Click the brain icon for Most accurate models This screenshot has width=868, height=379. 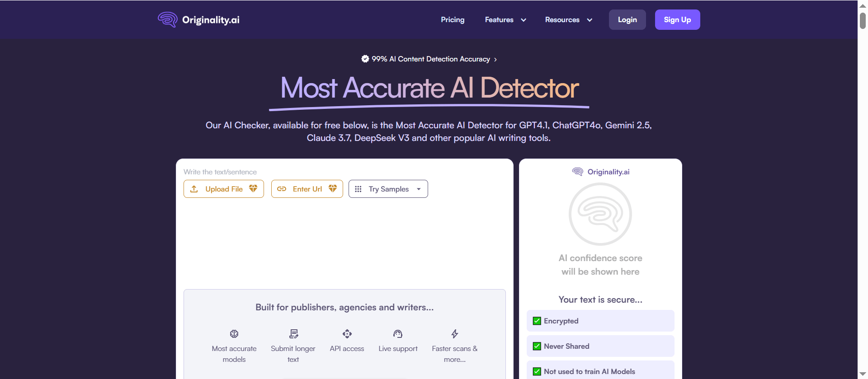tap(234, 334)
